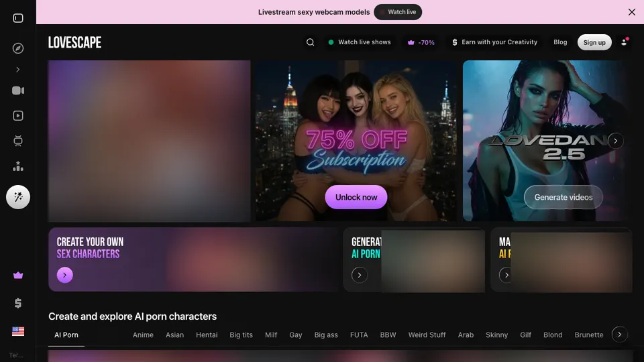This screenshot has height=362, width=644.
Task: Open the purple crown premium sidebar icon
Action: click(18, 276)
